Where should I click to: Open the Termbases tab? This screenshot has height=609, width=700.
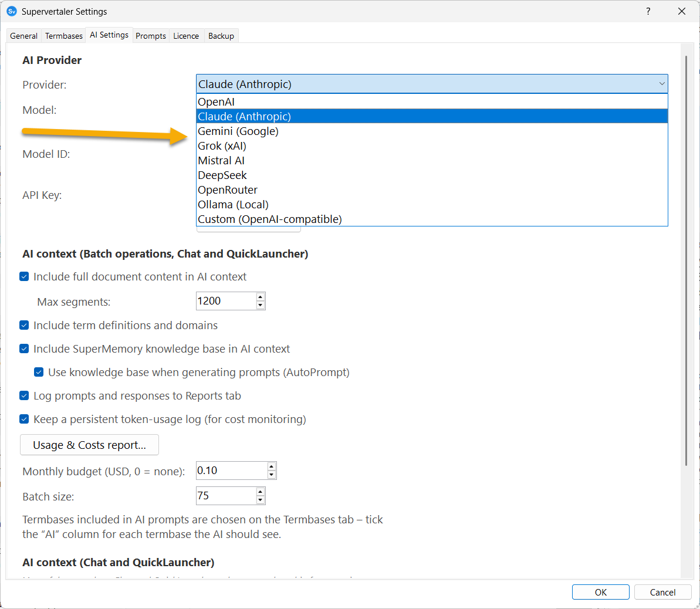coord(64,36)
